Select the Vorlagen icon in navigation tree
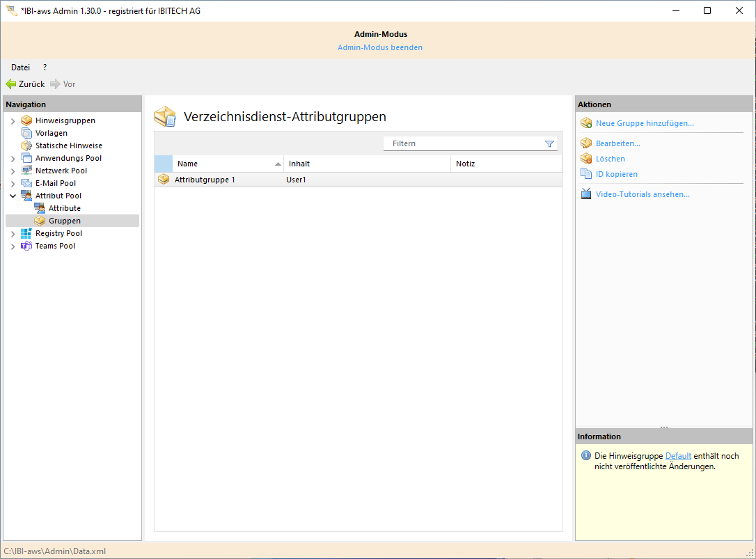The width and height of the screenshot is (756, 559). (26, 133)
